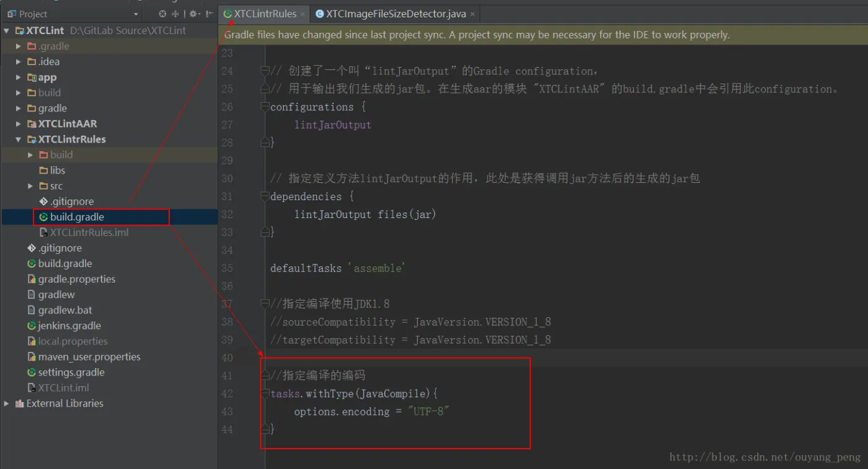This screenshot has height=469, width=868.
Task: Click the External Libraries bars icon
Action: click(x=20, y=403)
